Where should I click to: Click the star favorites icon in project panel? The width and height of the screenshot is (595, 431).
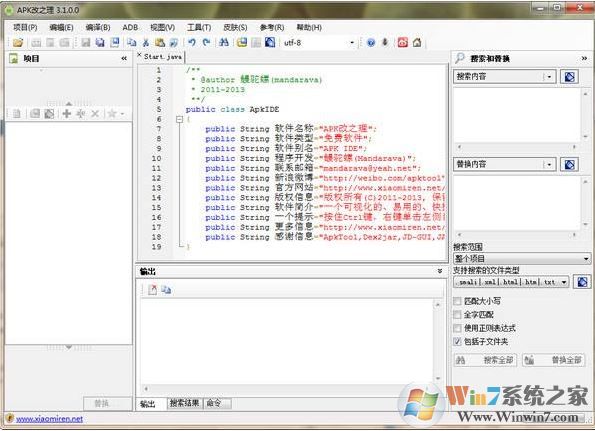[x=112, y=113]
